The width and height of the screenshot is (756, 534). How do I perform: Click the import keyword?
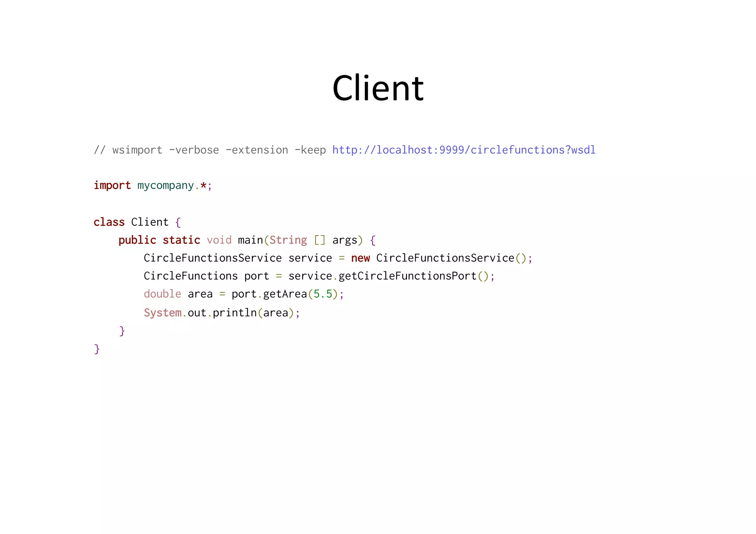coord(112,185)
